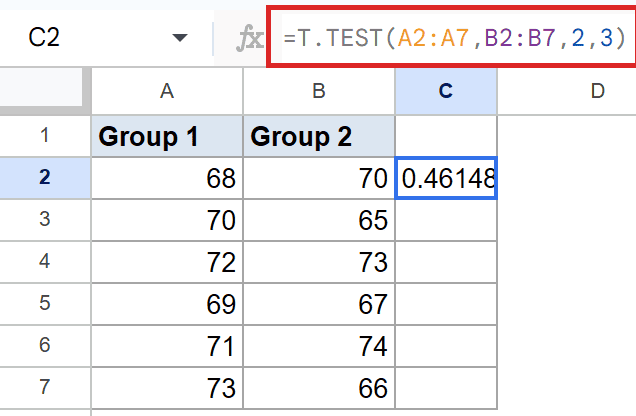Screen dimensions: 636x416
Task: Click cell C2 showing 0.46148
Action: coord(446,178)
